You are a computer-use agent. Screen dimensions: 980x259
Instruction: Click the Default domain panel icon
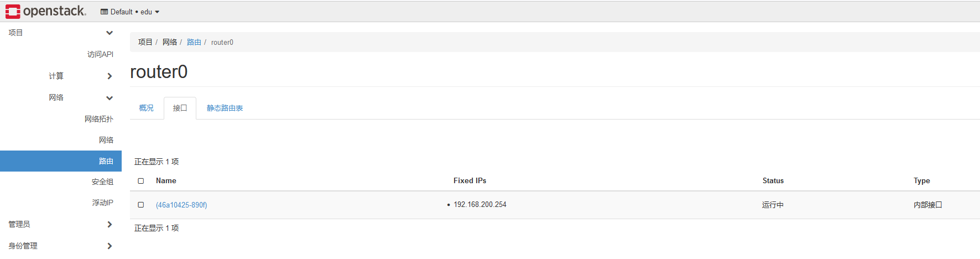[104, 12]
